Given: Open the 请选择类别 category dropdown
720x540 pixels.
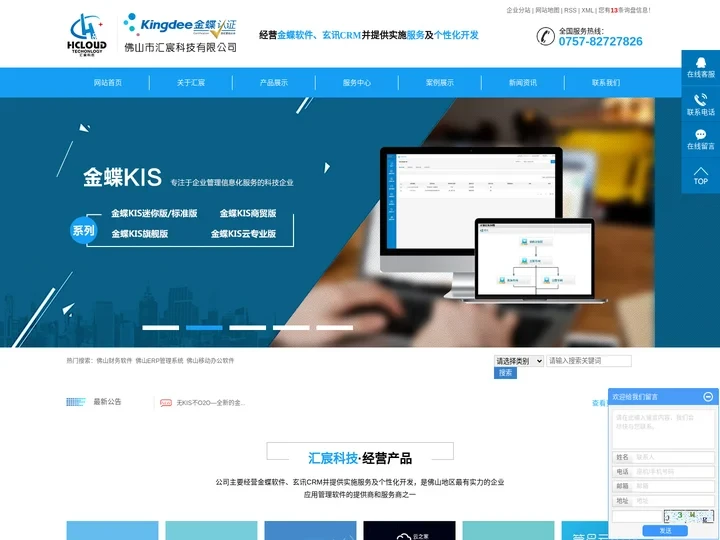Looking at the screenshot, I should click(x=519, y=361).
